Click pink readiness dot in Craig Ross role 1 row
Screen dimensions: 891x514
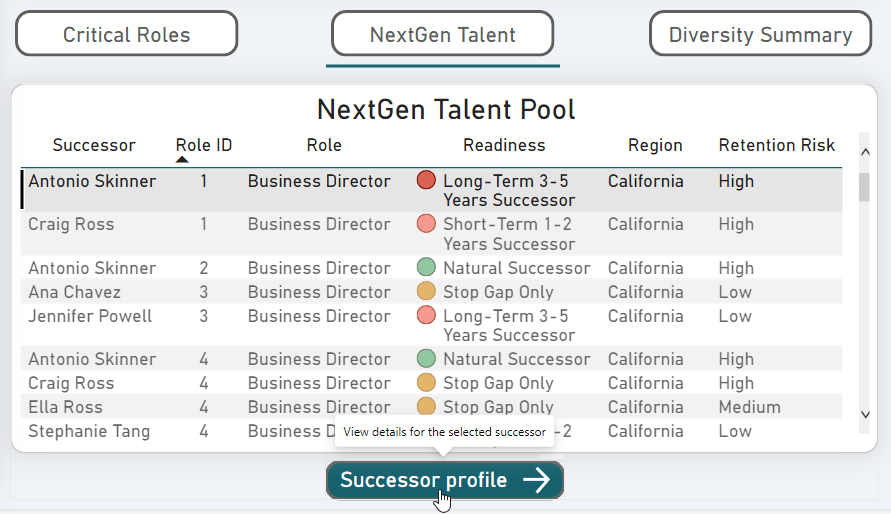426,224
